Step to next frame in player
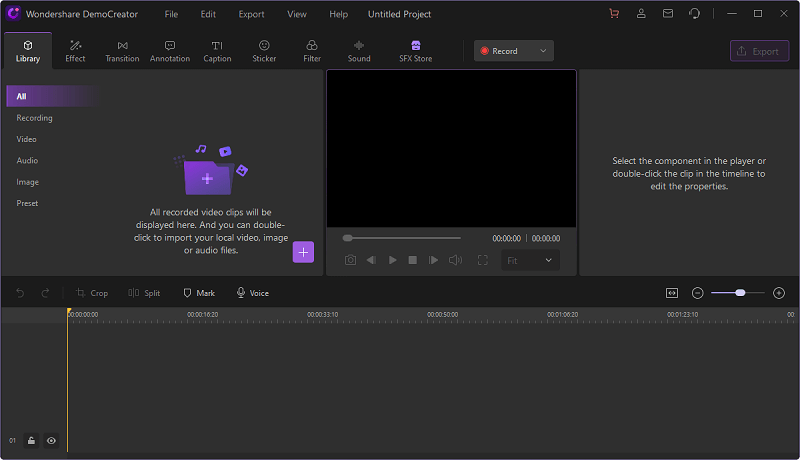Screen dimensions: 800x460 433,260
